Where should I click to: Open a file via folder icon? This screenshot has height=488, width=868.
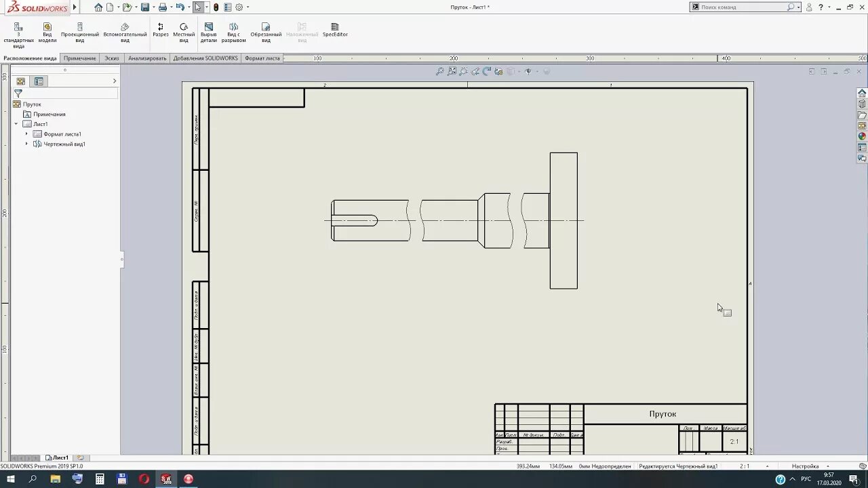(127, 7)
